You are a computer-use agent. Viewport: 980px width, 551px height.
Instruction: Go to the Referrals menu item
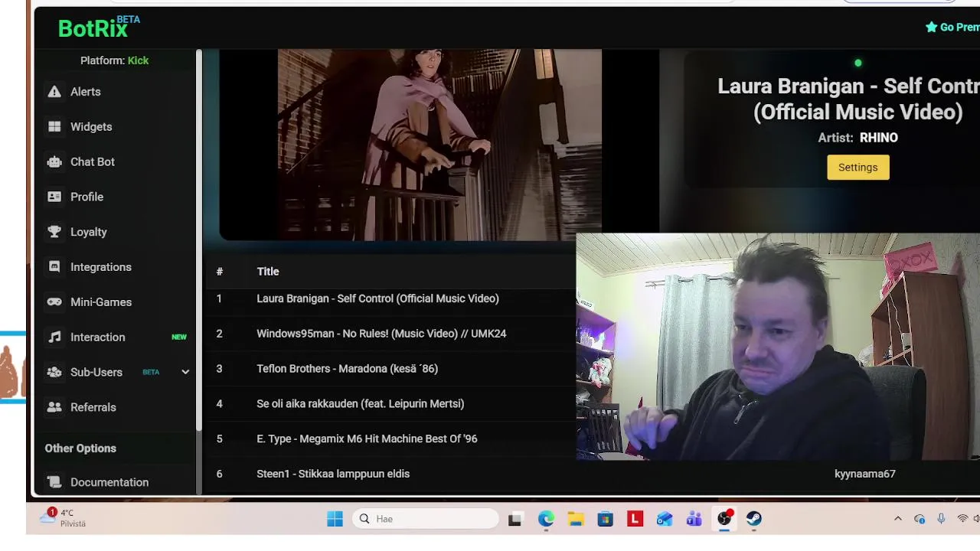click(93, 407)
